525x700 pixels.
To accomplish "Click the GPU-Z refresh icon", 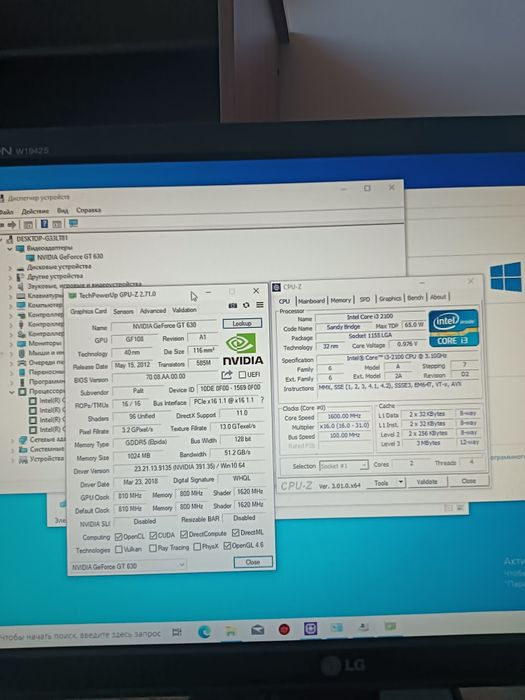I will 246,305.
